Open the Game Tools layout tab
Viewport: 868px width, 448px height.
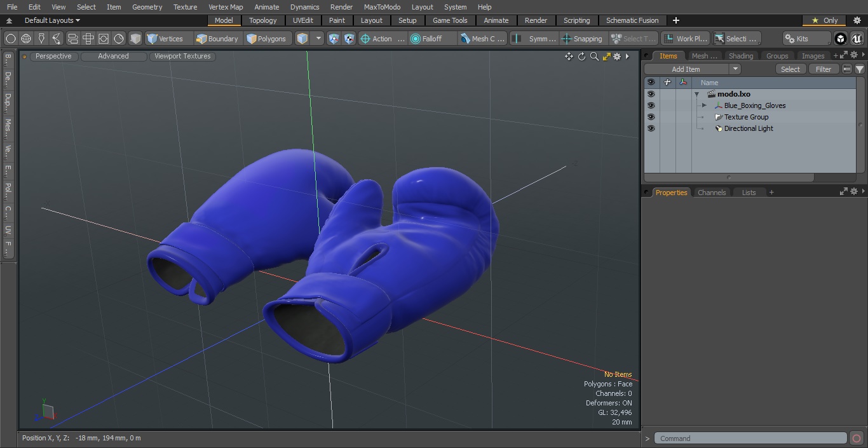450,20
